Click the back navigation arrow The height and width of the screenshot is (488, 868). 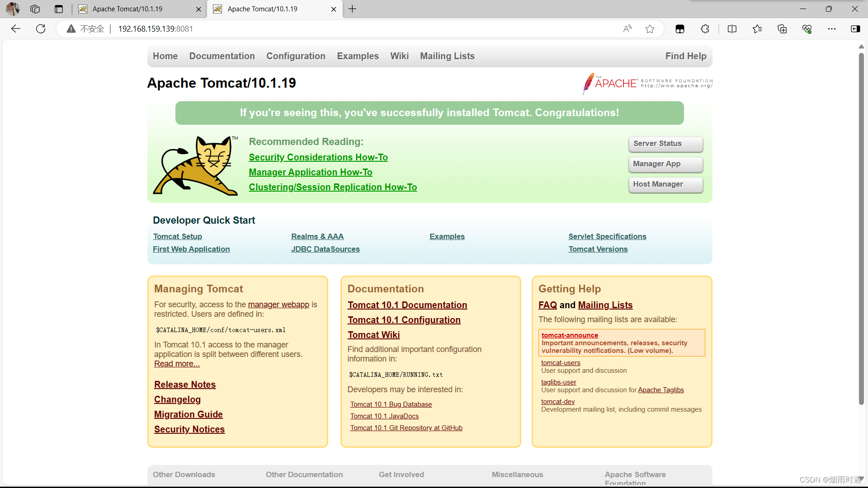coord(16,29)
